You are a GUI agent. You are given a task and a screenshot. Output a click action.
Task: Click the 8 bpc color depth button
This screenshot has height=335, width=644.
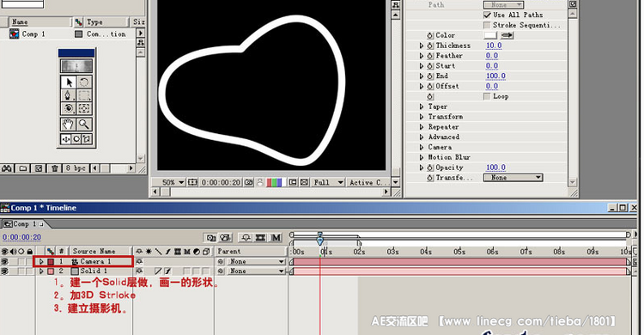(x=76, y=168)
